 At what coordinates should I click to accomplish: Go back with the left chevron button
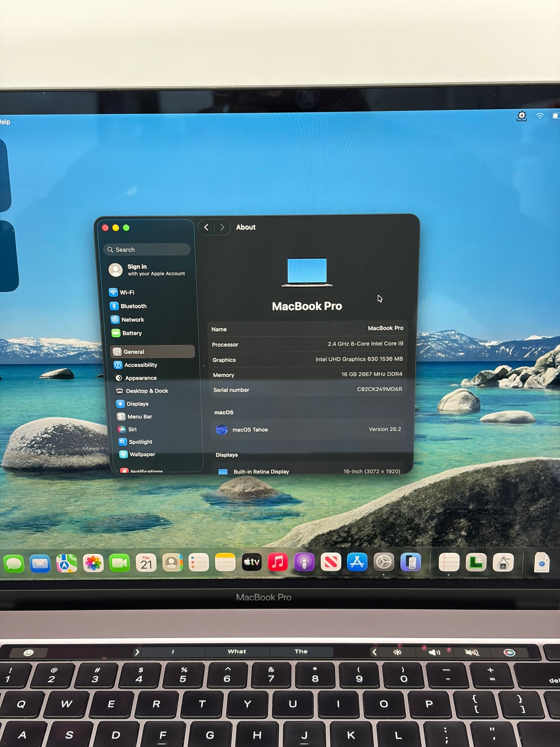[x=207, y=227]
